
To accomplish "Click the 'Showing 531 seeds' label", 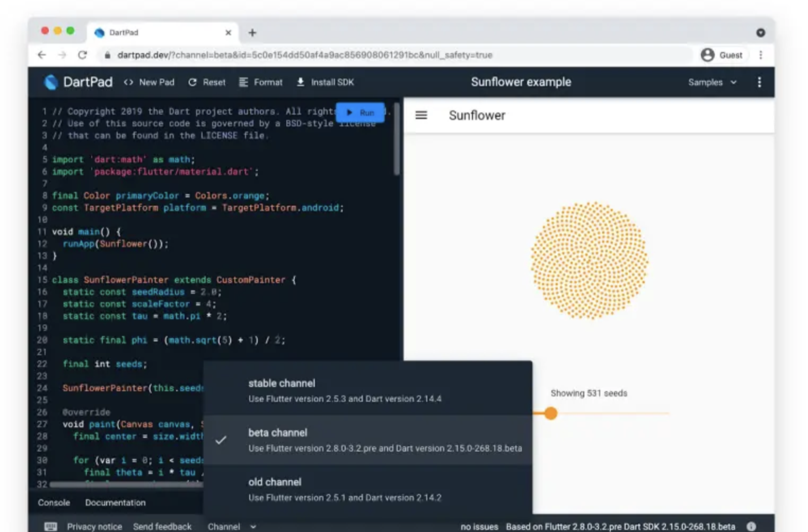I will [x=589, y=393].
